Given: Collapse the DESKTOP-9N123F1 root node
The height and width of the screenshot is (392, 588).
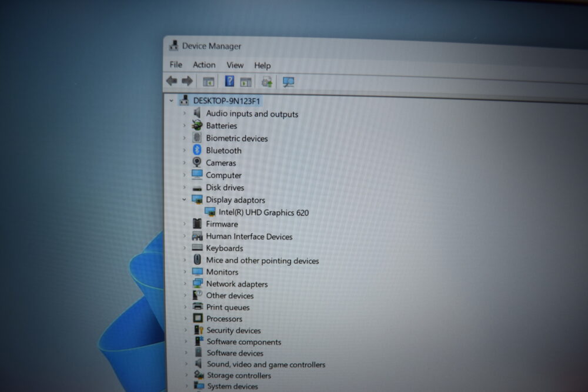Looking at the screenshot, I should pyautogui.click(x=171, y=100).
